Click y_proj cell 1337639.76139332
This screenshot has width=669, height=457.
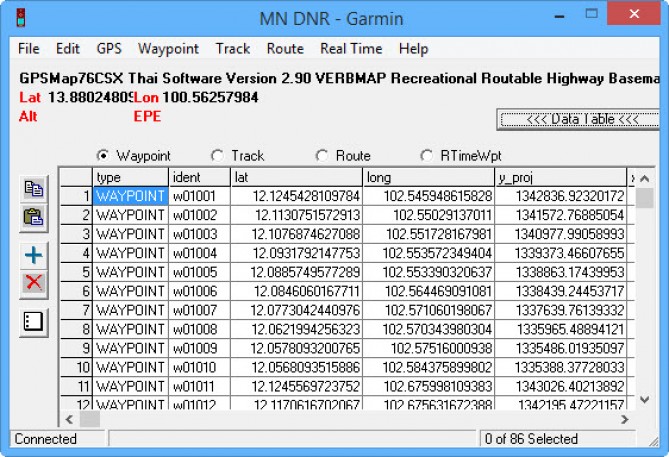point(561,310)
